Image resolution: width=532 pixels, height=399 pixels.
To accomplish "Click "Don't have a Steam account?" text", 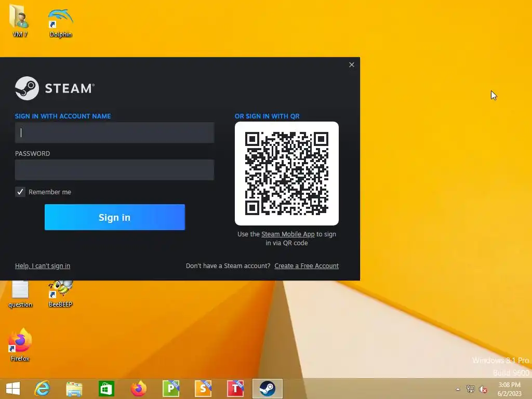I will click(x=228, y=265).
